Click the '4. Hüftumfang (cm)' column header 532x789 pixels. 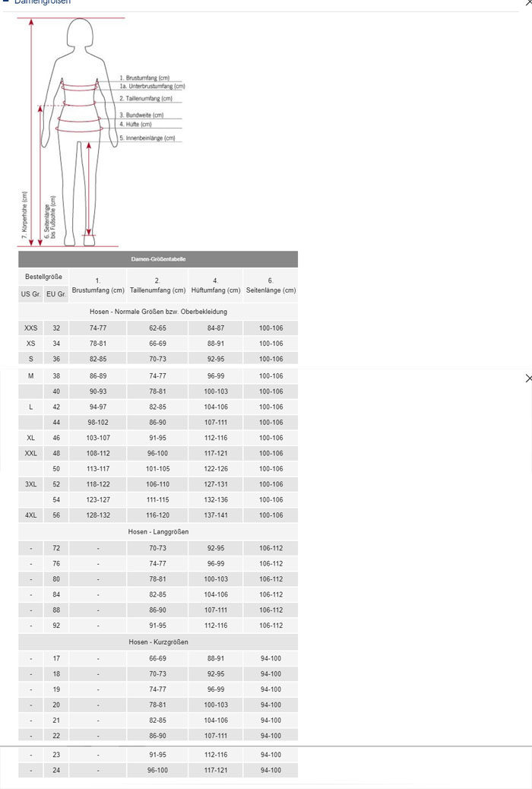click(216, 285)
